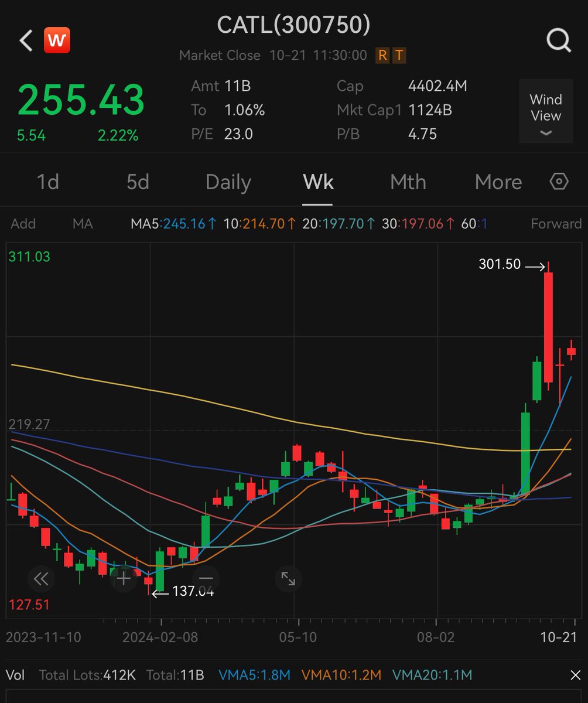
Task: Click the 30:197.06 moving average value
Action: [419, 224]
